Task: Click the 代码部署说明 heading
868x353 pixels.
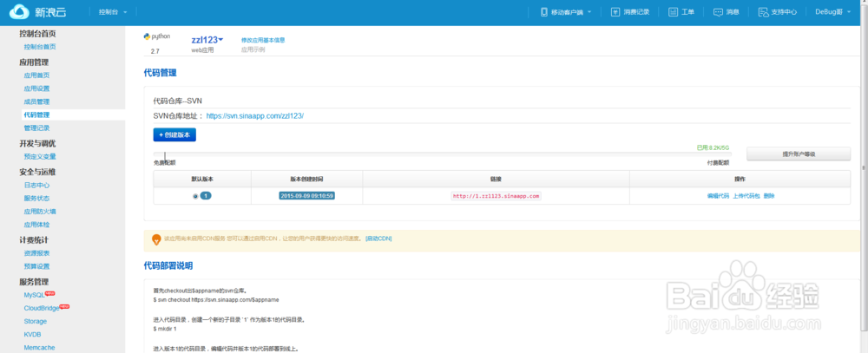Action: (x=168, y=266)
